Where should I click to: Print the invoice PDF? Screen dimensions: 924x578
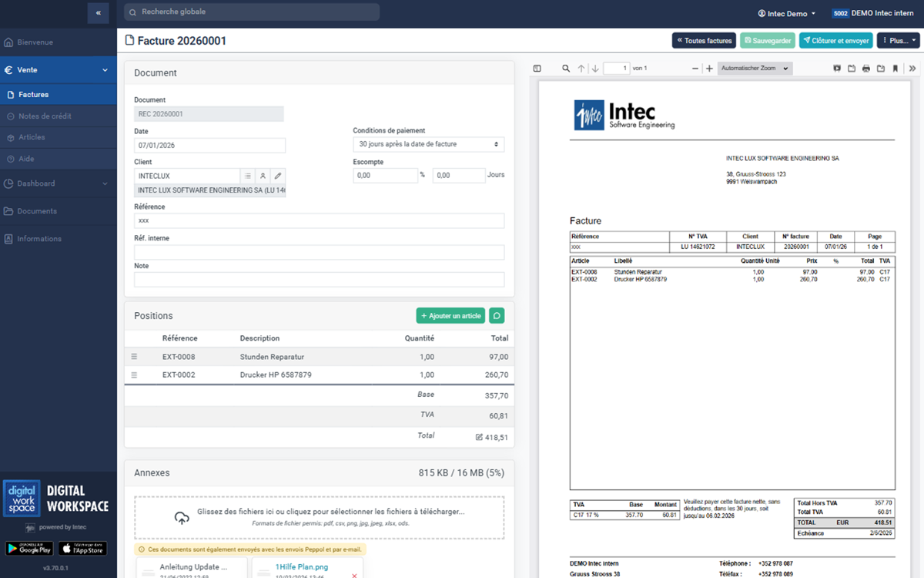coord(866,69)
